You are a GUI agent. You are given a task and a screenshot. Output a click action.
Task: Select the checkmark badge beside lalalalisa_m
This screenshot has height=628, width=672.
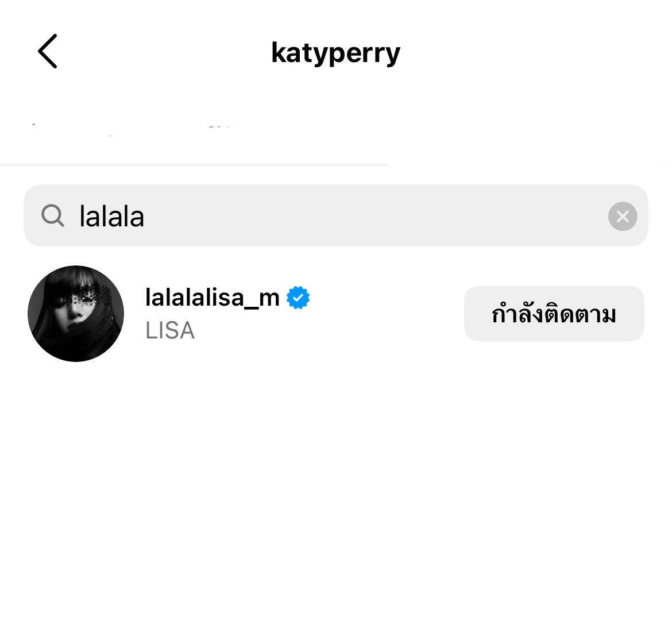[x=298, y=298]
